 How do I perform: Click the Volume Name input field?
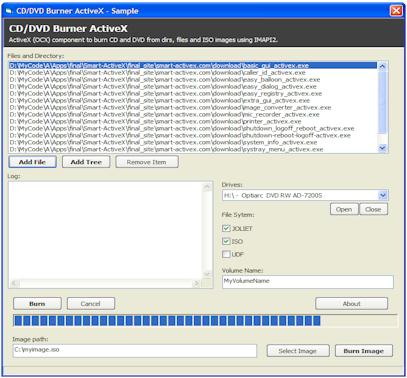[308, 282]
